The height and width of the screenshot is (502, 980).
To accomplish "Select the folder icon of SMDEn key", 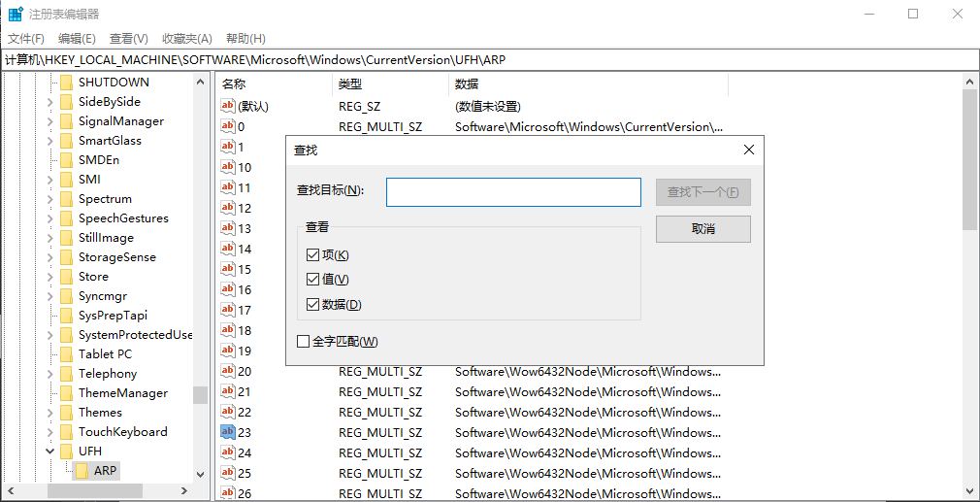I will point(67,159).
